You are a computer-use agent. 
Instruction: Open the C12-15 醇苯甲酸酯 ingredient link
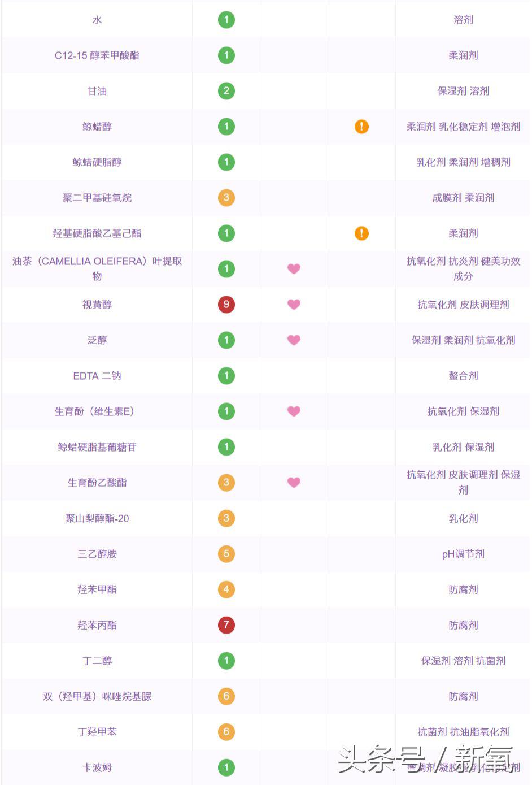coord(97,55)
